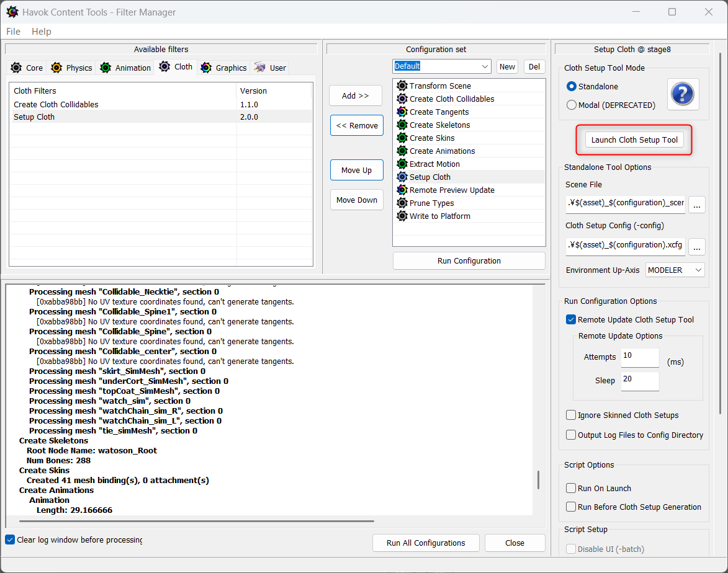Screen dimensions: 728x573
Task: Browse for Scene File with ellipsis button
Action: (697, 205)
